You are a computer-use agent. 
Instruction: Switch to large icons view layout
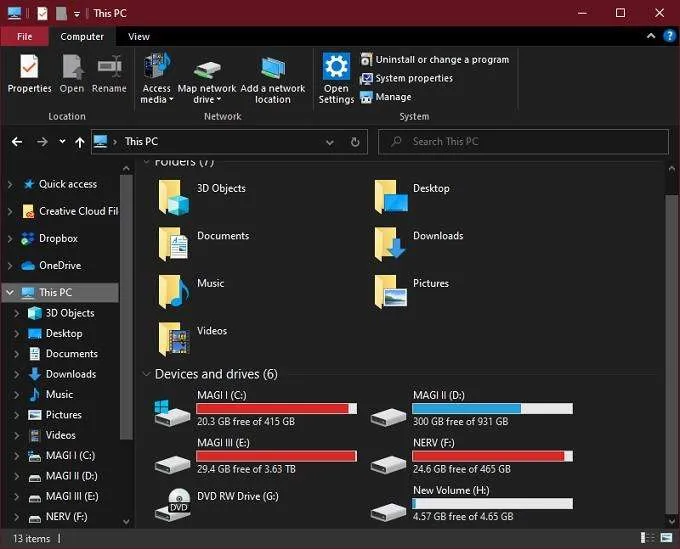click(666, 538)
